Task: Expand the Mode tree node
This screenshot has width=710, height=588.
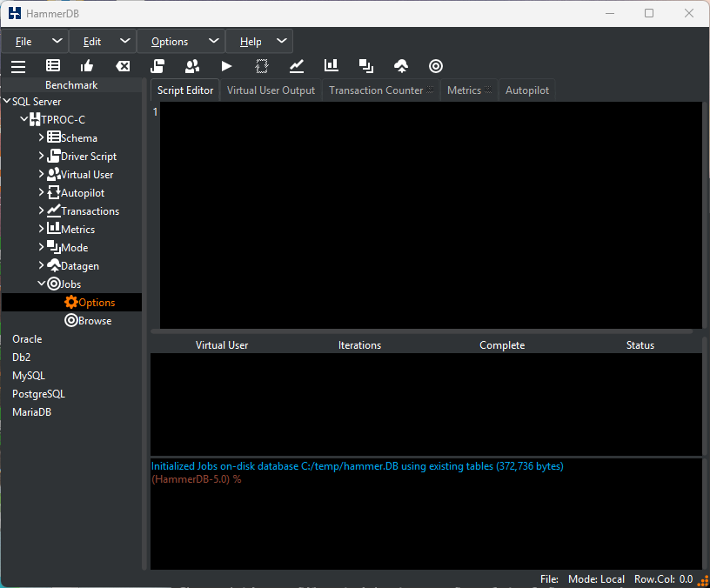Action: click(x=41, y=247)
